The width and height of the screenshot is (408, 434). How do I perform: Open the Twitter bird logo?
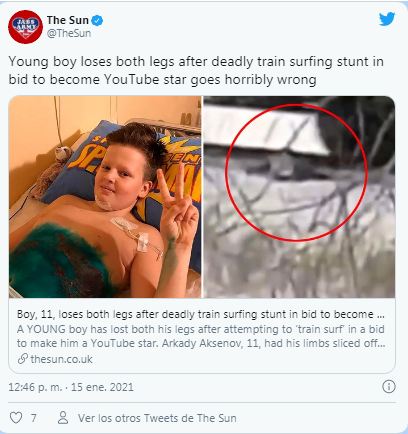click(387, 19)
